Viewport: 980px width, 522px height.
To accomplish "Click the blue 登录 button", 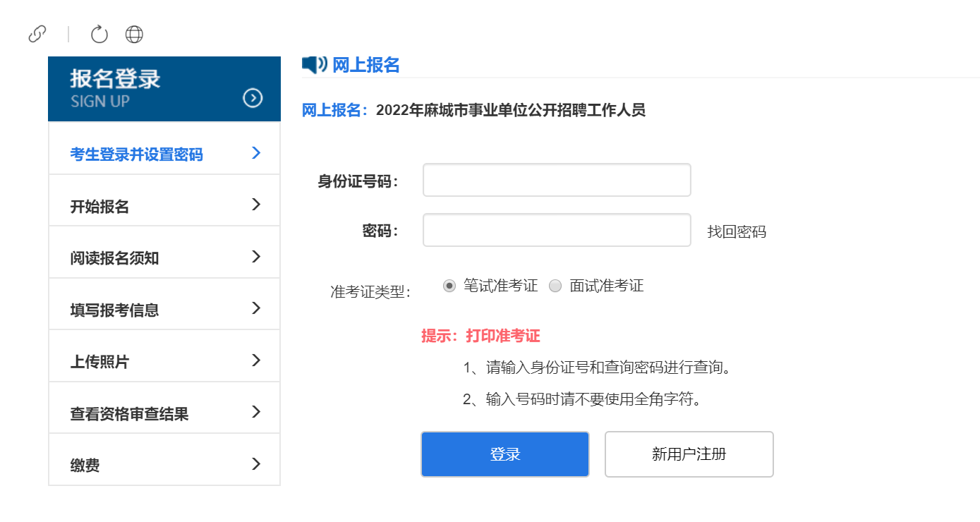I will tap(505, 454).
